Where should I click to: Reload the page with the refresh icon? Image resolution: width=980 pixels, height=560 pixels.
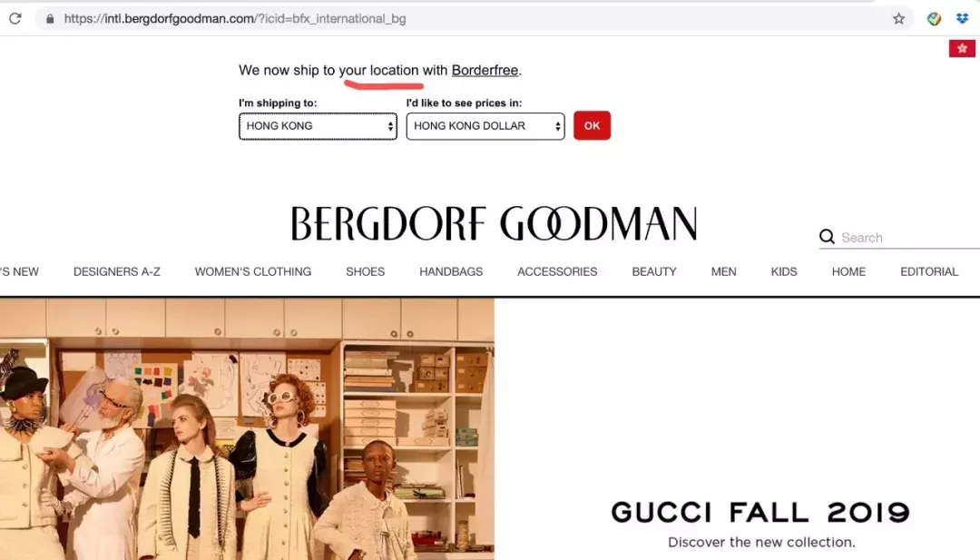15,19
